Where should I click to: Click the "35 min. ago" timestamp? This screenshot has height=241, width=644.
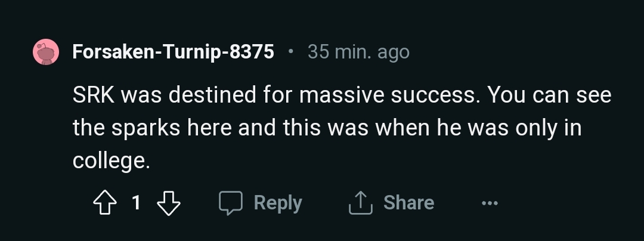358,52
